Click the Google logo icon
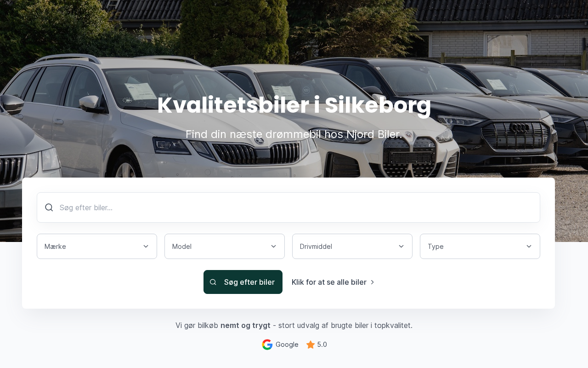The height and width of the screenshot is (368, 588). point(267,345)
